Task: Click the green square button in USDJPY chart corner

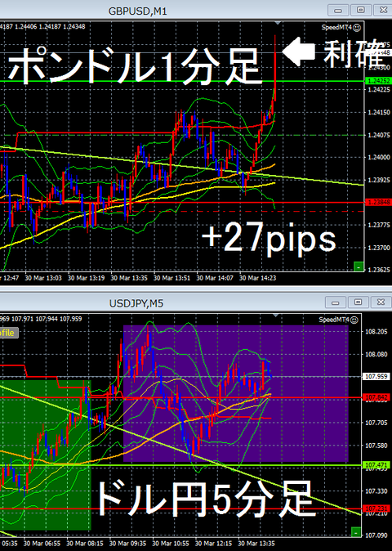Action: [x=356, y=532]
